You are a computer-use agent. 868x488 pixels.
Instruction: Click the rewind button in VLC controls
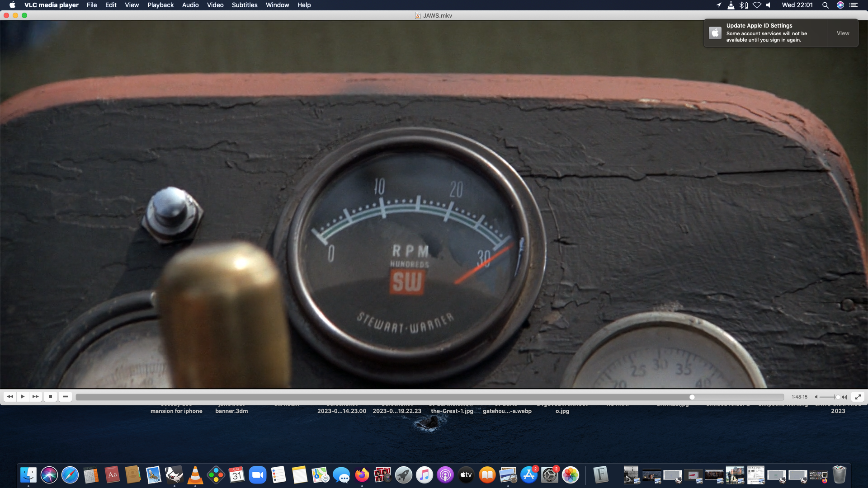[x=10, y=397]
